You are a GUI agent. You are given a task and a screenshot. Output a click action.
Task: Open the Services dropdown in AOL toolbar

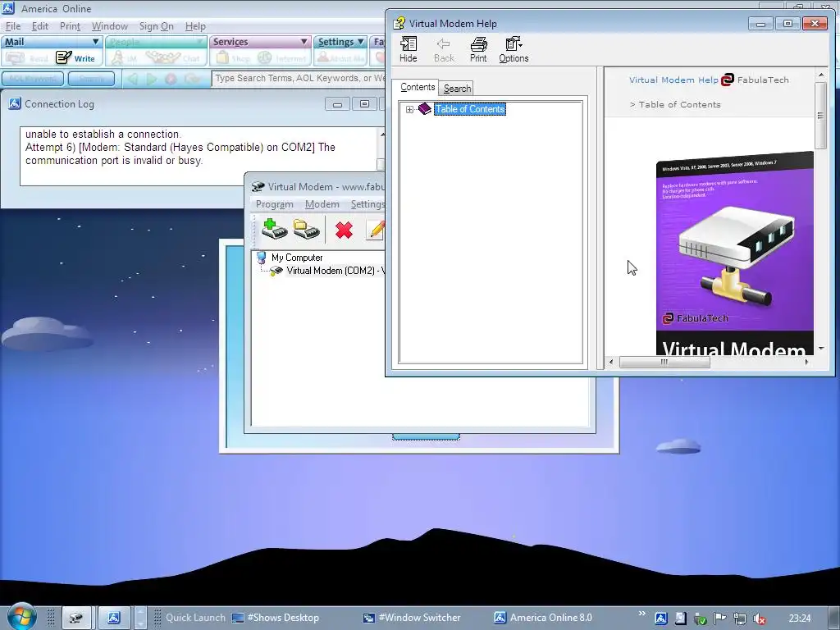point(304,42)
